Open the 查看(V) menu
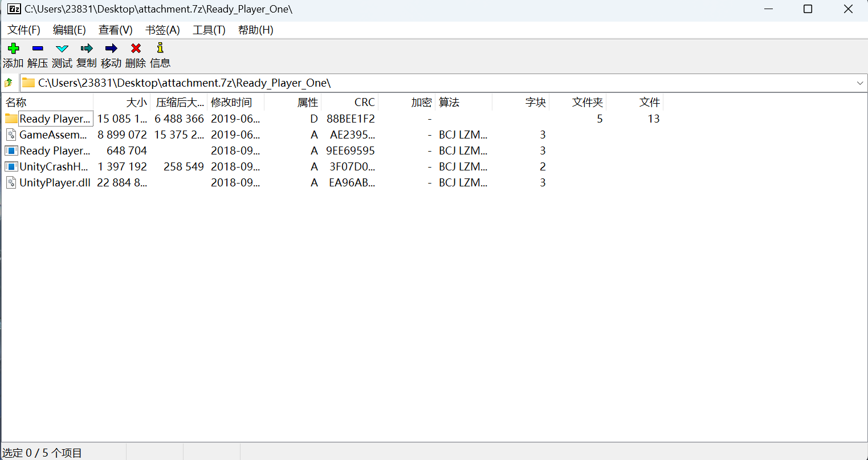868x460 pixels. [x=116, y=30]
